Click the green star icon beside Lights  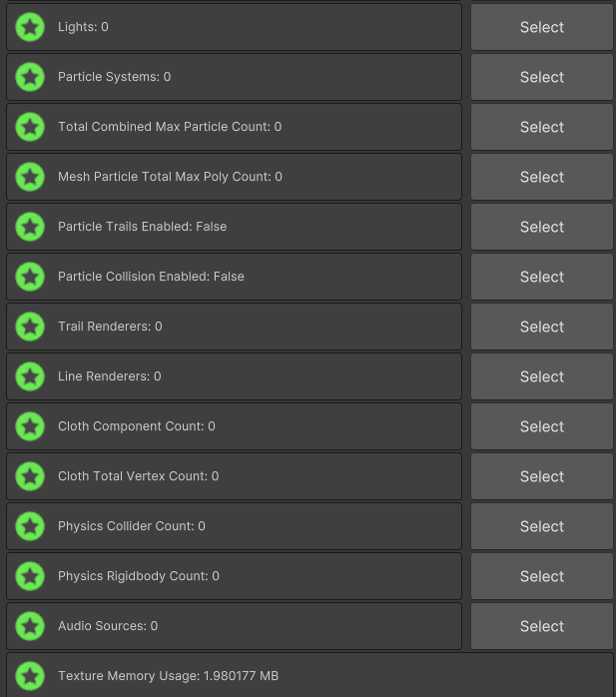[31, 27]
